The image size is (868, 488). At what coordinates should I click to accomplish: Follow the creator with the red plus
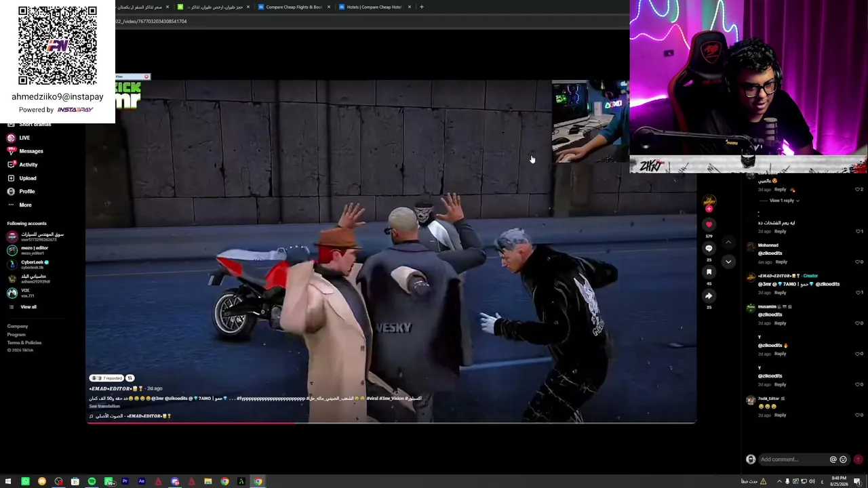pos(709,209)
